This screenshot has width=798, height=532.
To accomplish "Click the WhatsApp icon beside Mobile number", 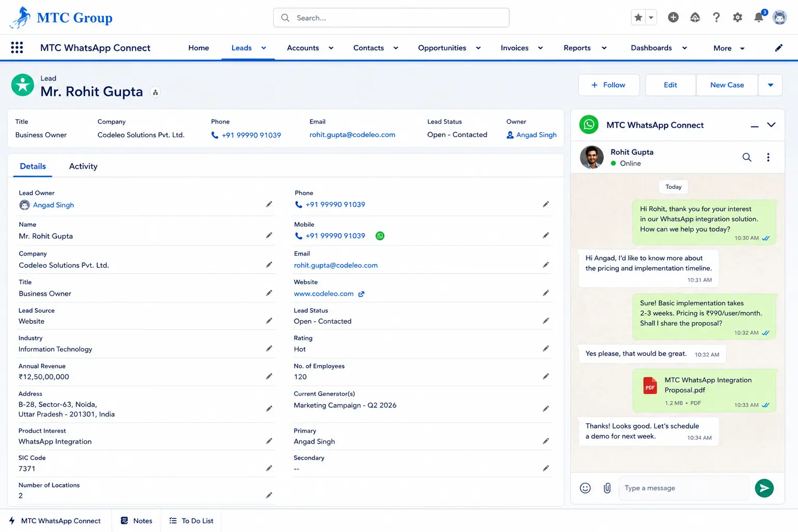I will (x=380, y=236).
